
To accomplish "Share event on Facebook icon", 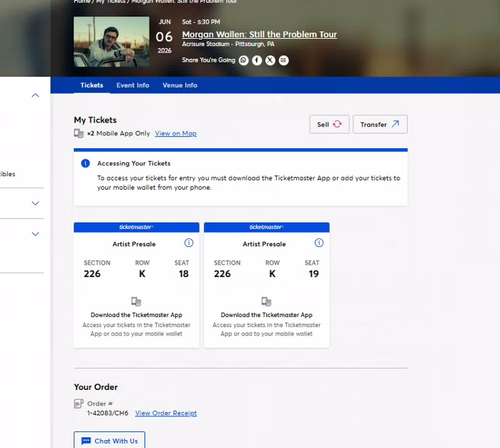I will tap(257, 60).
